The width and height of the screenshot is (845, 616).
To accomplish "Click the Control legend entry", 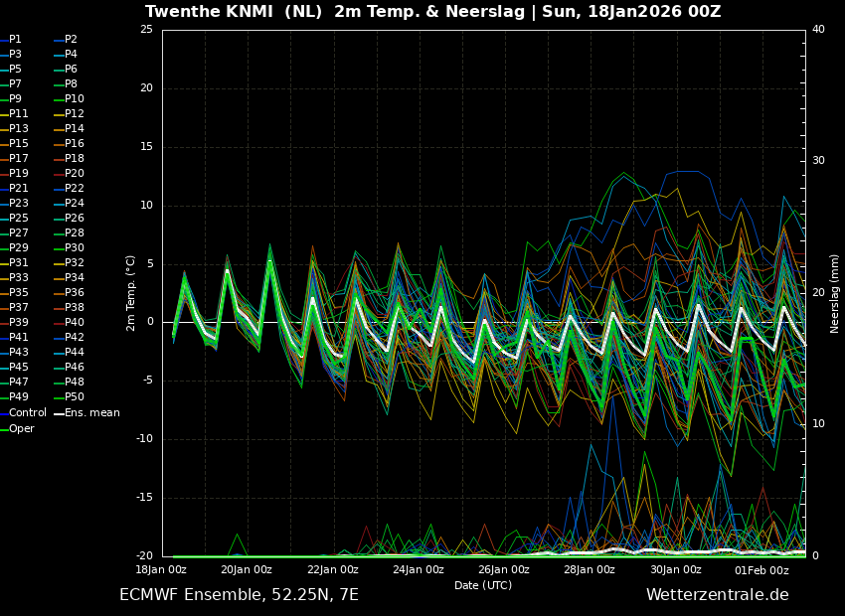I will tap(27, 412).
